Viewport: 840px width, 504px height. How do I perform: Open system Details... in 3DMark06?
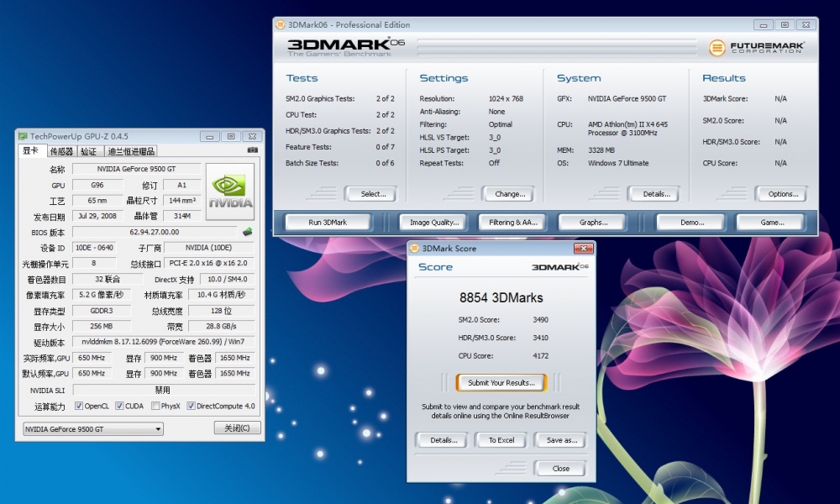click(654, 194)
